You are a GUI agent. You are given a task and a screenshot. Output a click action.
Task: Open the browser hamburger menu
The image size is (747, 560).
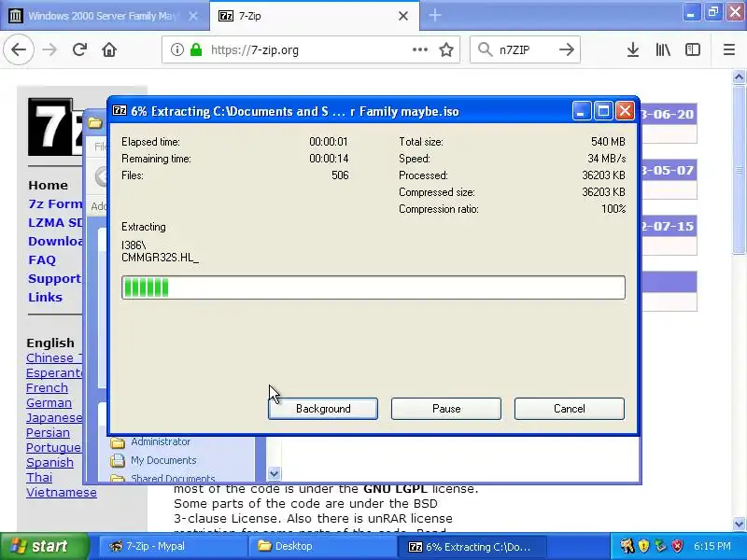coord(729,49)
